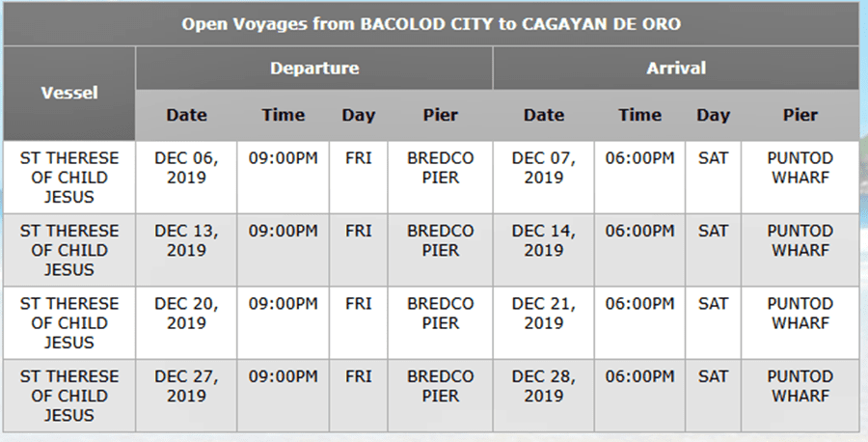Click the Time header under Arrival

click(639, 115)
